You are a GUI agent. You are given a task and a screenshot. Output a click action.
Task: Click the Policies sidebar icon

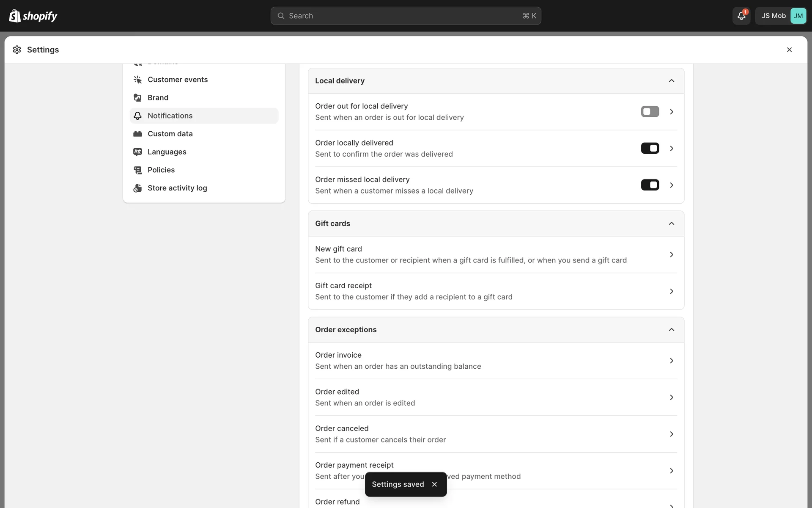(137, 170)
